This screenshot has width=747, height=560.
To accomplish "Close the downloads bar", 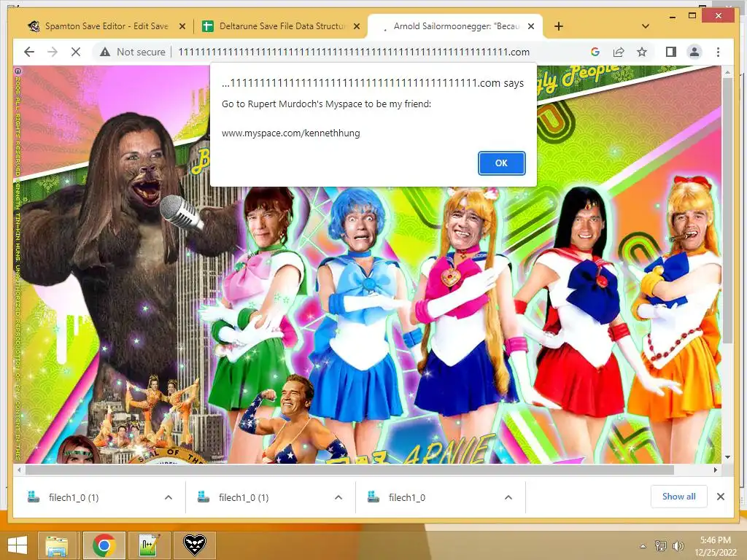I will tap(721, 497).
